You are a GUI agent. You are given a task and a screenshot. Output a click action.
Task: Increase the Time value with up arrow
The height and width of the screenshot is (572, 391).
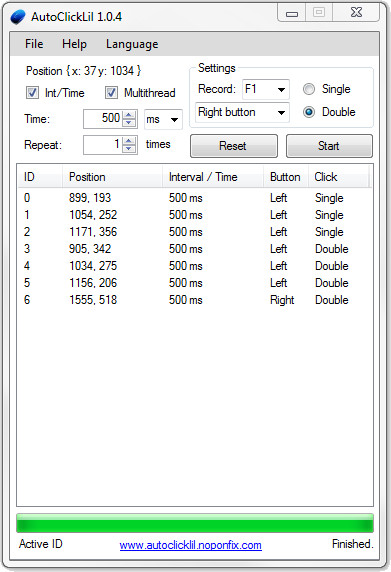129,115
